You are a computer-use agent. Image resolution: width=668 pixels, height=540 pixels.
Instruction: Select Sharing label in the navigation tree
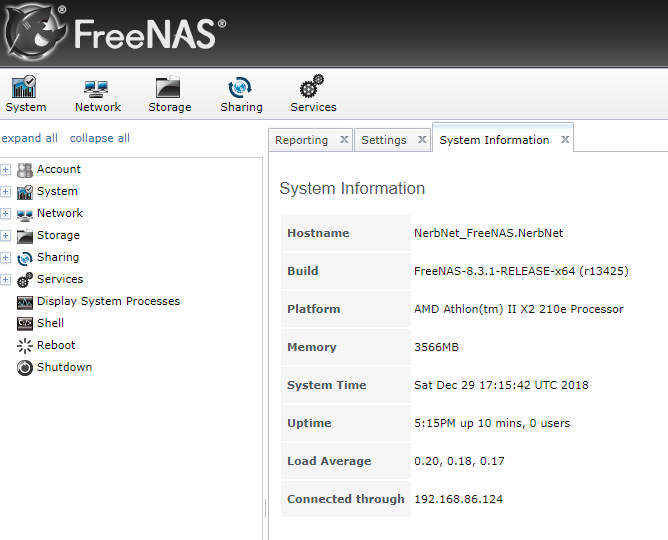58,258
